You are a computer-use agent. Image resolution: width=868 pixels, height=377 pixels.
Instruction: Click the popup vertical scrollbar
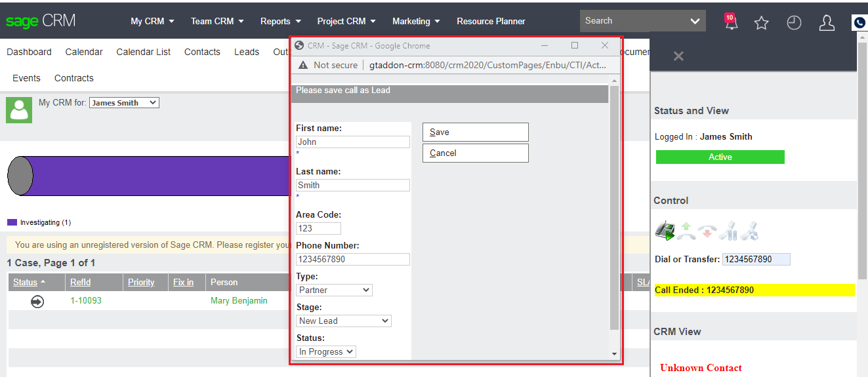pos(614,207)
